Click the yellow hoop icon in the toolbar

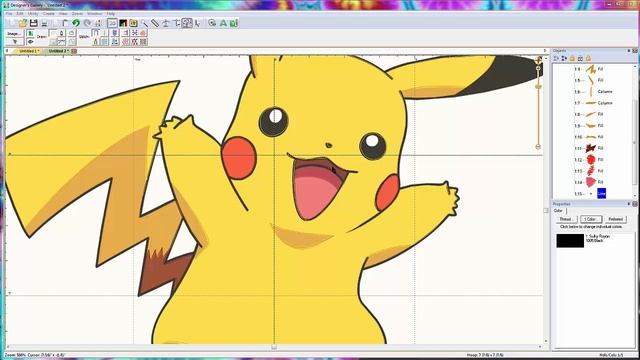coord(133,23)
